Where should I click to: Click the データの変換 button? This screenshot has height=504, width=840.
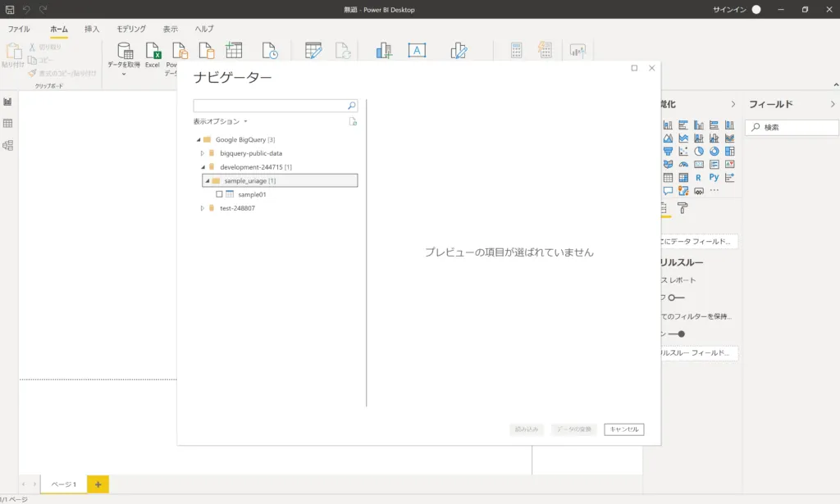pos(573,429)
